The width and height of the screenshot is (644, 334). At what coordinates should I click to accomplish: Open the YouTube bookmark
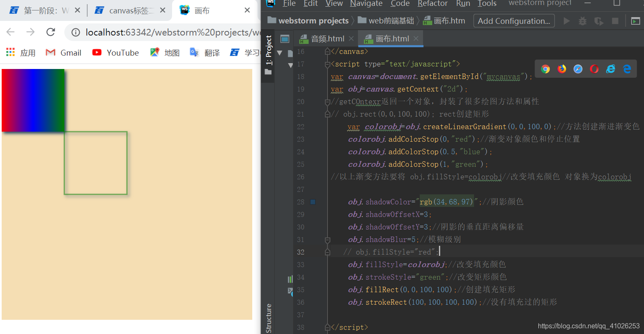click(115, 53)
